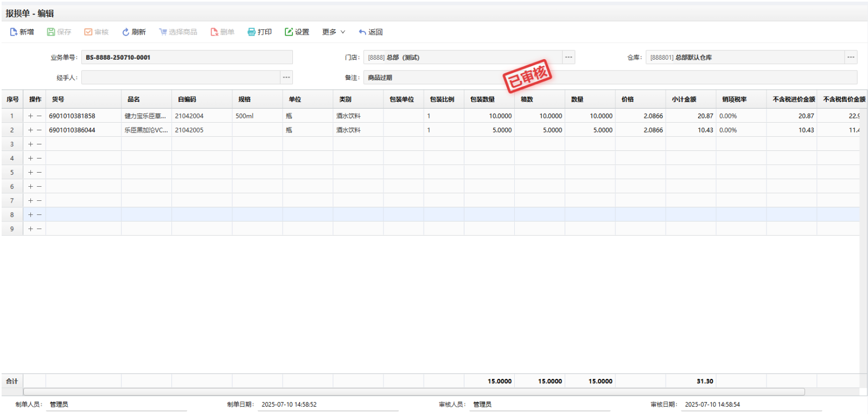
Task: Click the horizontal scrollbar under the table
Action: point(414,392)
